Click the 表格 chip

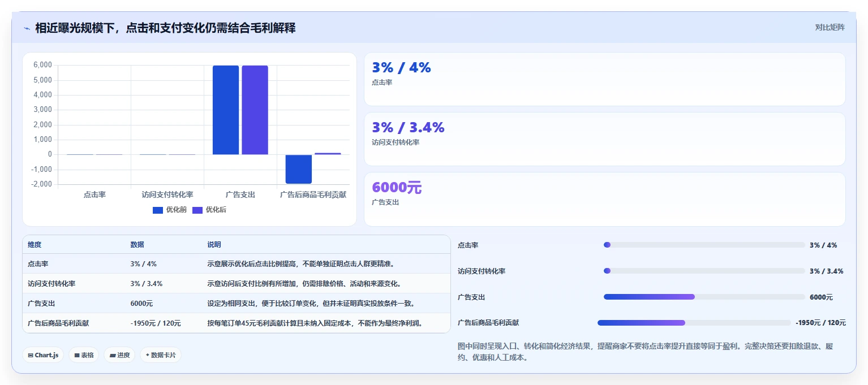coord(84,355)
